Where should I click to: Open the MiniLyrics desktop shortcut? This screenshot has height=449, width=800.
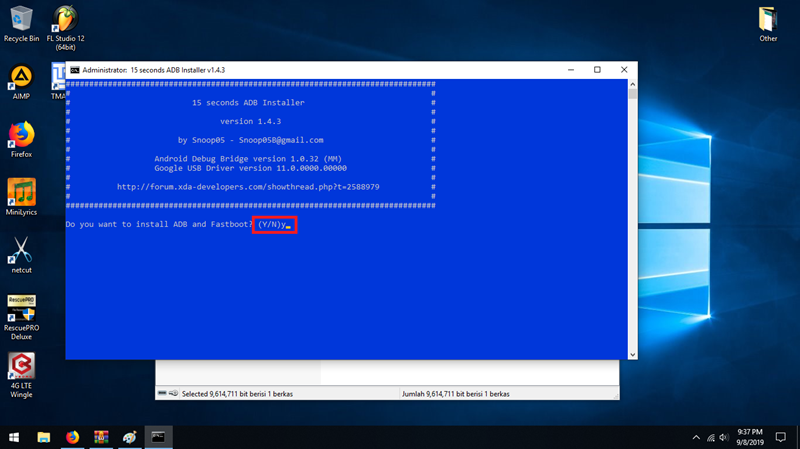tap(21, 197)
